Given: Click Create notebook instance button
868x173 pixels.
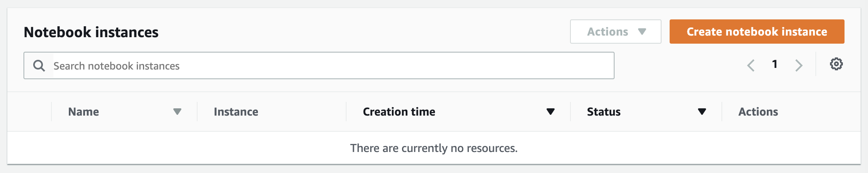Looking at the screenshot, I should click(757, 32).
